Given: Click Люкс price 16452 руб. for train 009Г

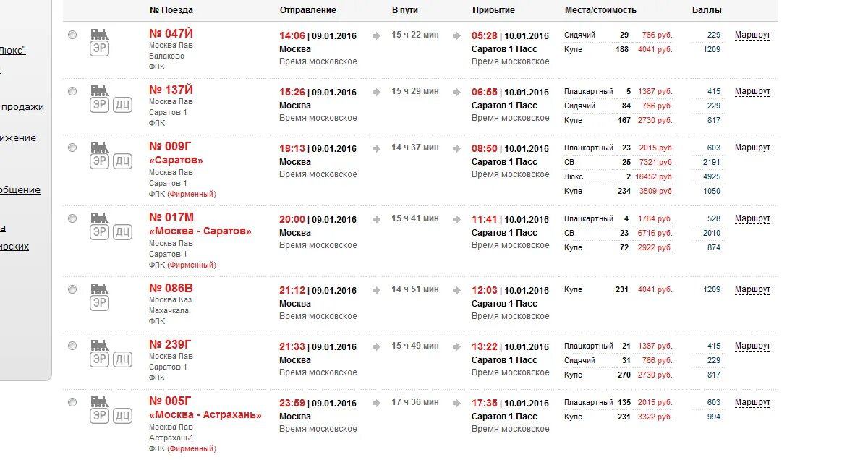Looking at the screenshot, I should (x=654, y=176).
